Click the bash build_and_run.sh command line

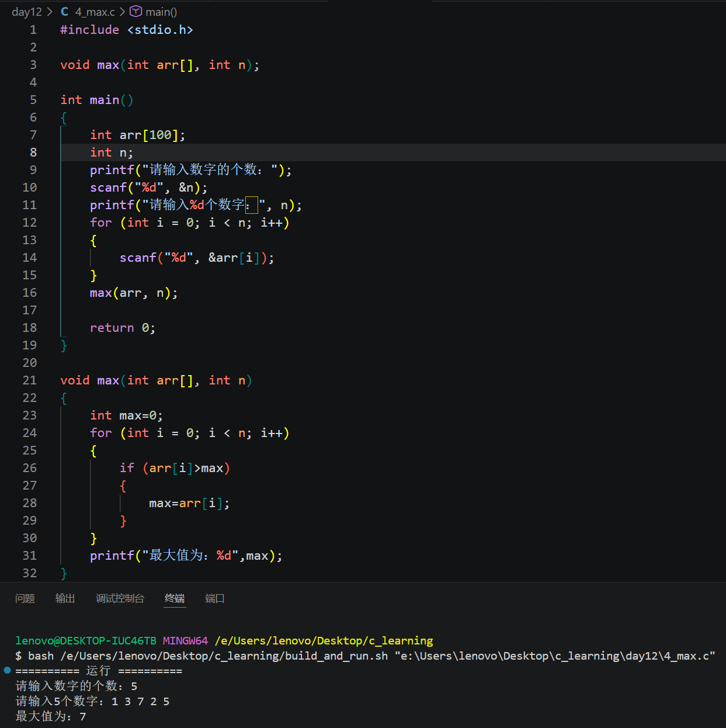tap(365, 656)
